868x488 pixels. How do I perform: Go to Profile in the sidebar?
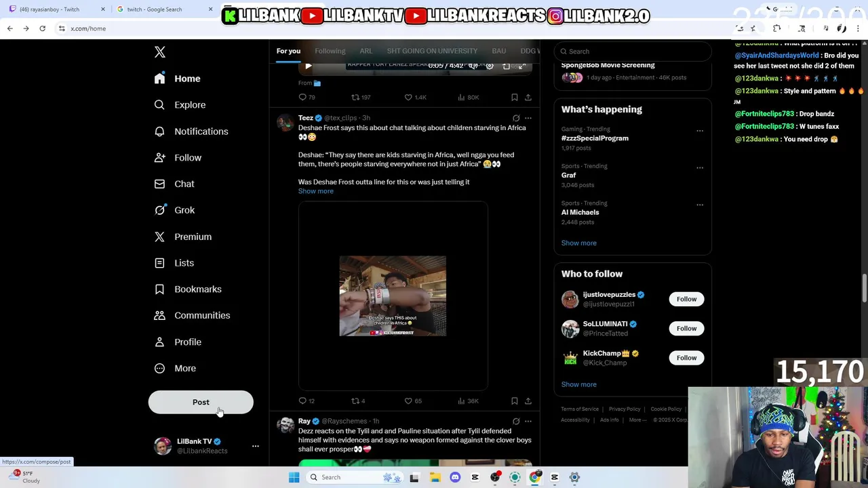(x=178, y=342)
